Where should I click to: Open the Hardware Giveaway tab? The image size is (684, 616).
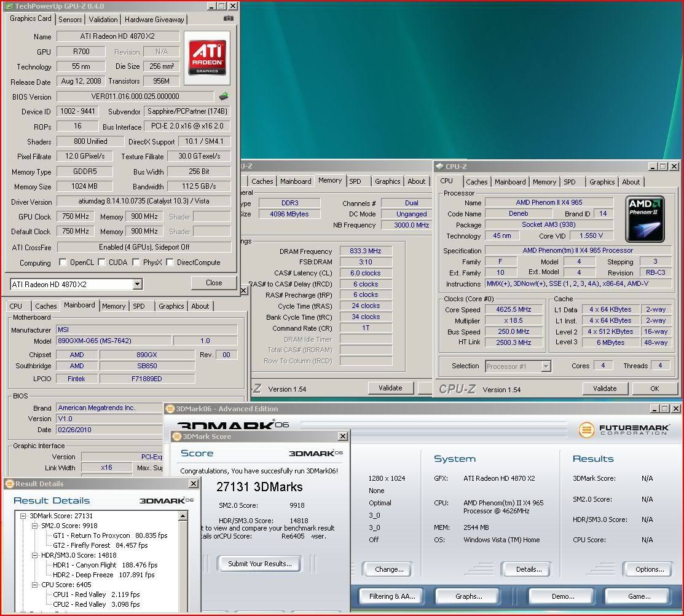154,20
